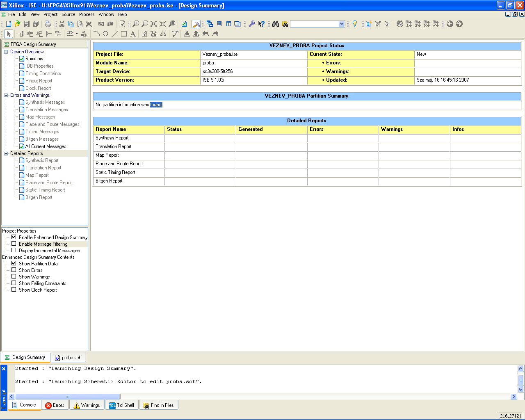
Task: Switch to the Tcl Shell tab
Action: 122,405
